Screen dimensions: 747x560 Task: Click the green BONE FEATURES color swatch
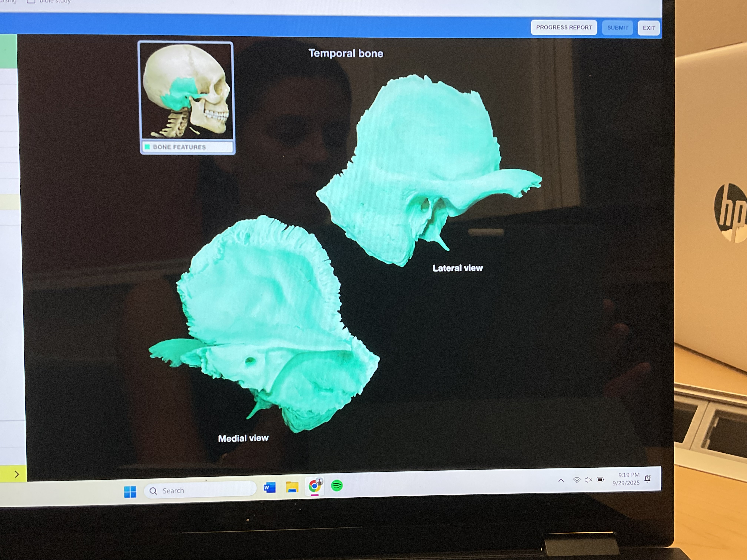pyautogui.click(x=147, y=147)
